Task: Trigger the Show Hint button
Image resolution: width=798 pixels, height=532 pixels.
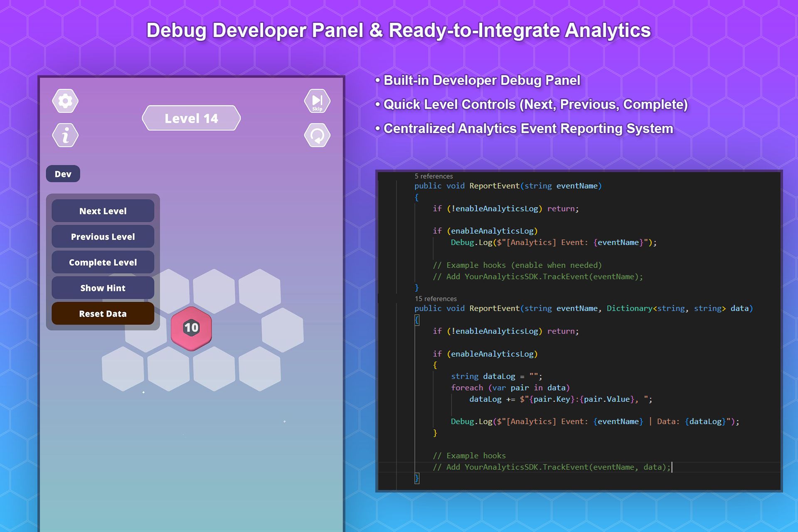Action: pos(103,288)
